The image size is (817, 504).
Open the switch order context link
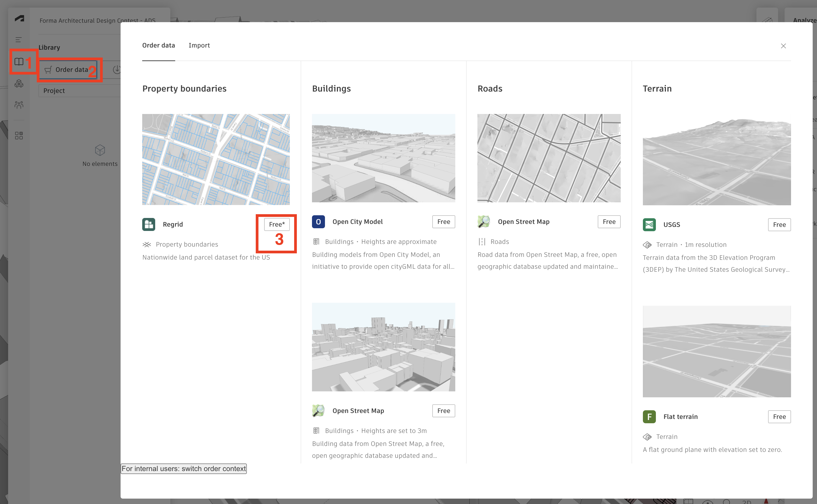(x=184, y=468)
